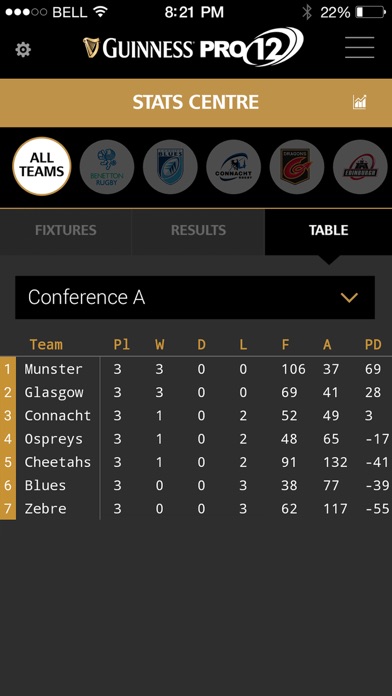The image size is (392, 696).
Task: Tap the STATS CENTRE header bar
Action: 196,103
